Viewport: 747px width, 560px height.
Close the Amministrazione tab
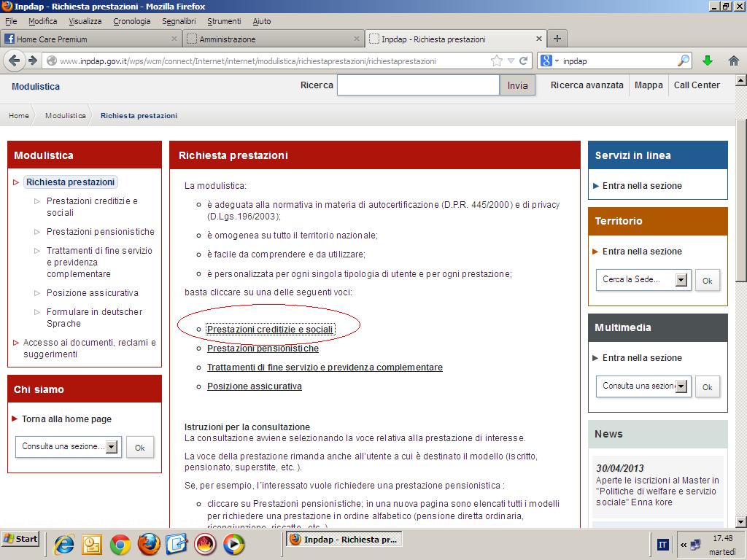point(356,39)
